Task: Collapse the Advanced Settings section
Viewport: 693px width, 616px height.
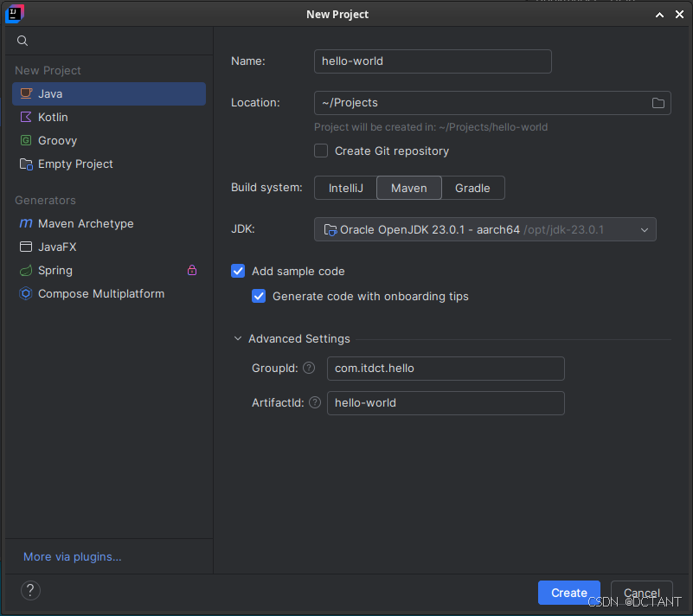Action: pyautogui.click(x=238, y=338)
